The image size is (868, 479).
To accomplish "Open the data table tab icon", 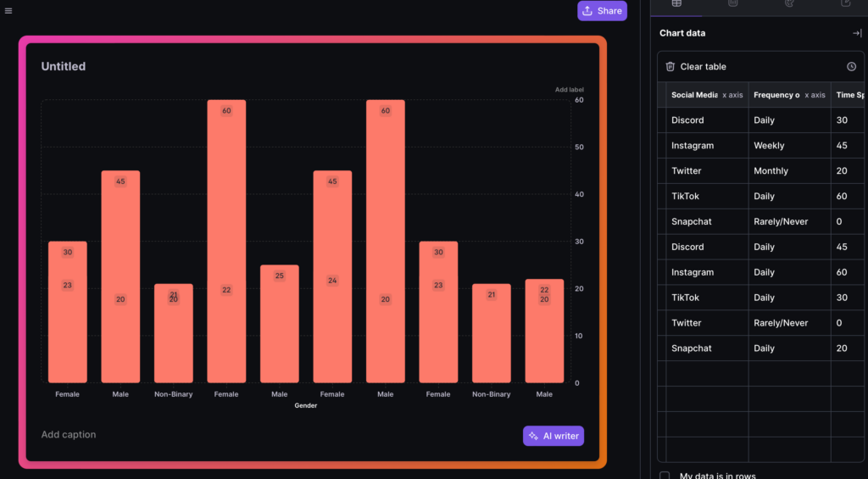I will coord(676,4).
